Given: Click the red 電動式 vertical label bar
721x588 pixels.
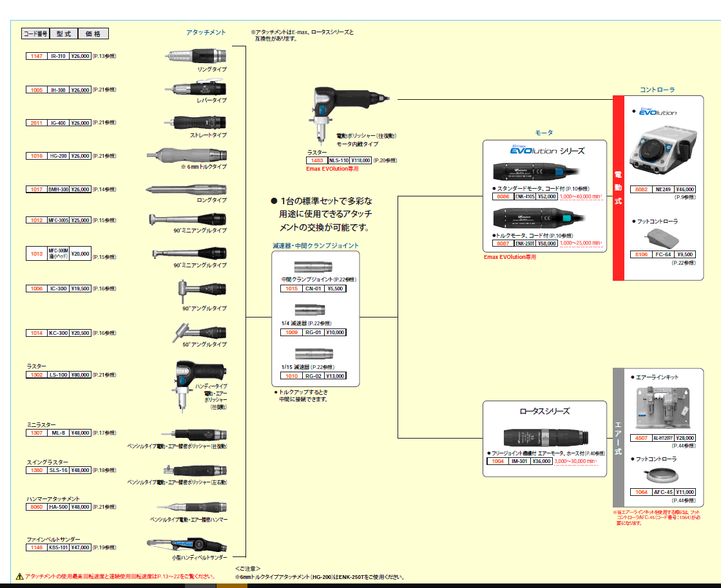Looking at the screenshot, I should tap(619, 188).
